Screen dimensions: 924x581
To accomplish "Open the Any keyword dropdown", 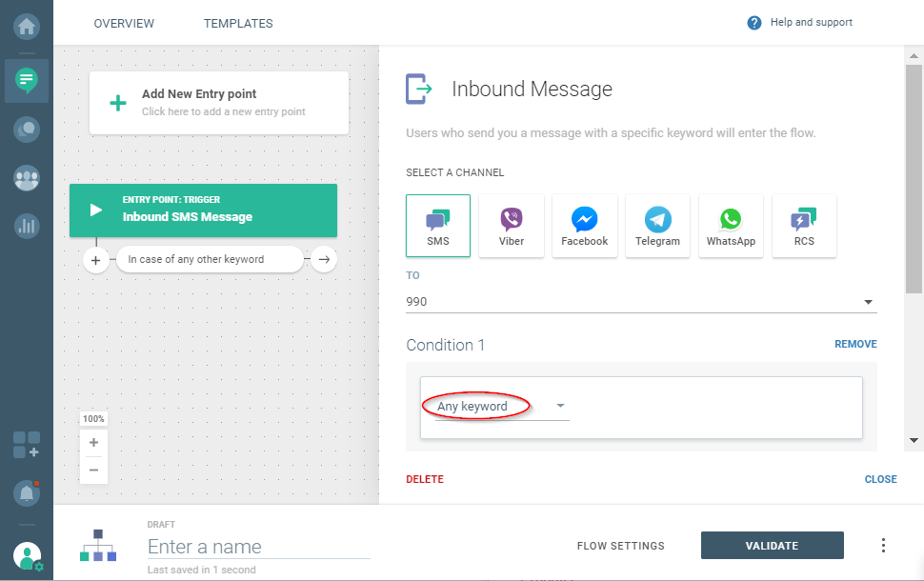I will (502, 407).
